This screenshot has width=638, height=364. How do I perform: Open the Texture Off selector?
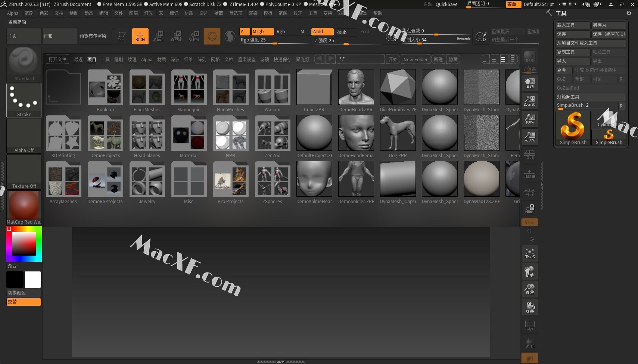pyautogui.click(x=24, y=172)
